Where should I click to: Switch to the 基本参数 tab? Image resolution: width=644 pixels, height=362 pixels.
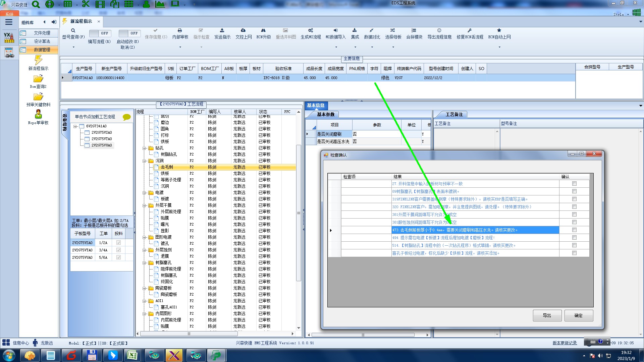325,115
